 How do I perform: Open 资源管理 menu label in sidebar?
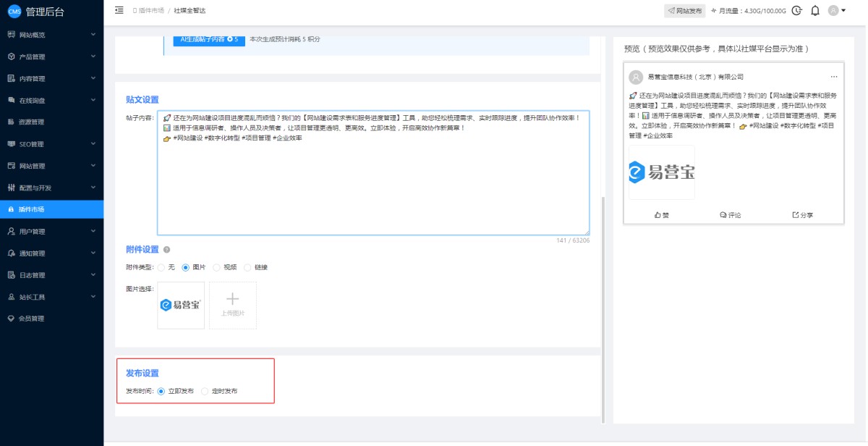pos(31,122)
